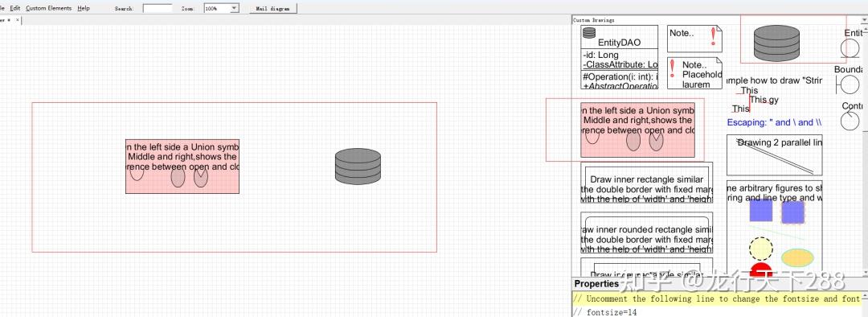Image resolution: width=868 pixels, height=317 pixels.
Task: Close the current diagram tab
Action: pyautogui.click(x=17, y=20)
